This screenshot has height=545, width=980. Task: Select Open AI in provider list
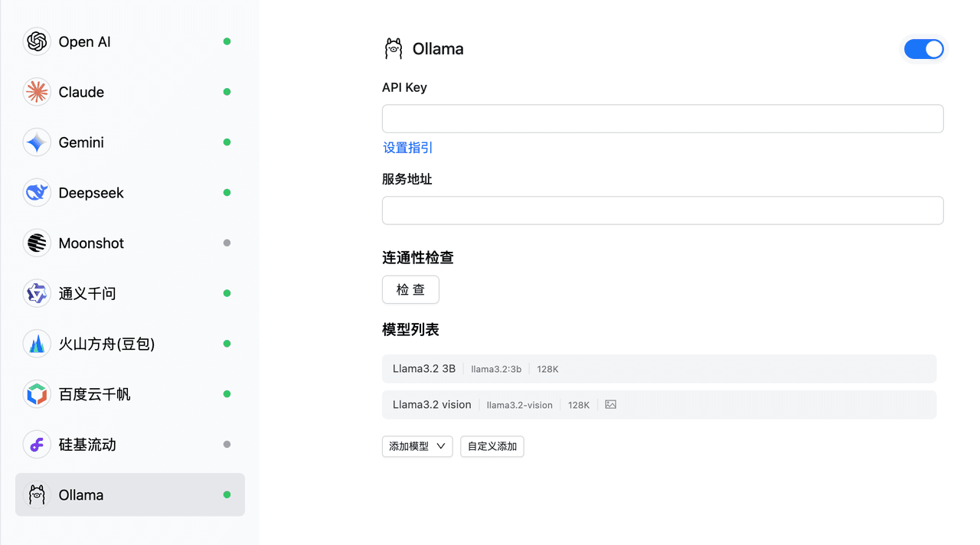pos(130,41)
